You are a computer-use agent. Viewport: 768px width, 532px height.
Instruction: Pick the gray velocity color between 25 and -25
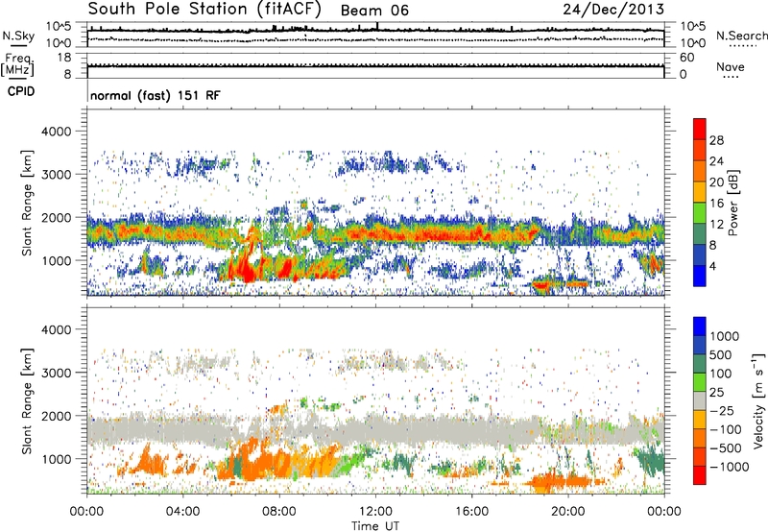click(x=700, y=400)
